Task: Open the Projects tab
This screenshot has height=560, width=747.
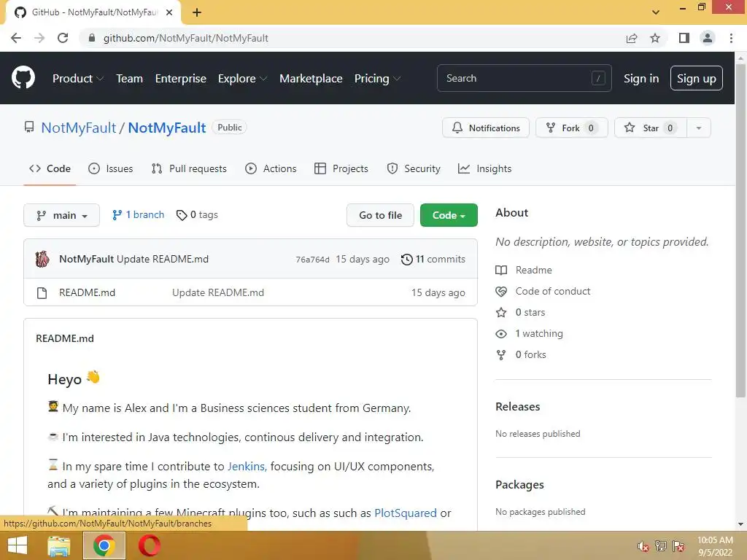Action: (341, 168)
